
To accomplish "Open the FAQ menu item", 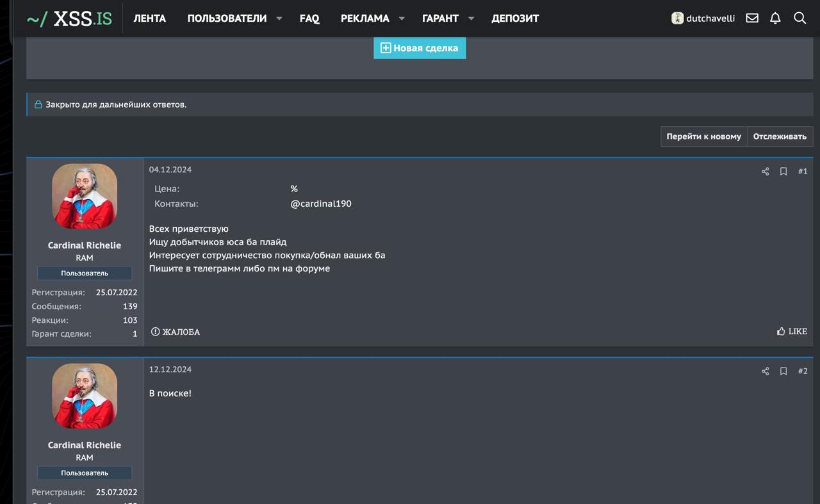I will click(309, 19).
